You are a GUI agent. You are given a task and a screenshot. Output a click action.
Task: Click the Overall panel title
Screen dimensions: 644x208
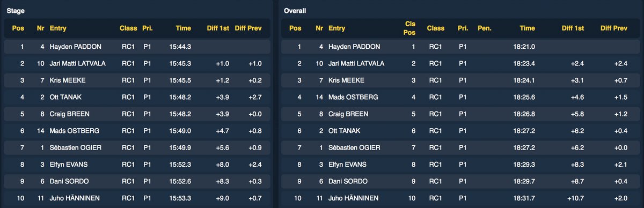click(295, 11)
